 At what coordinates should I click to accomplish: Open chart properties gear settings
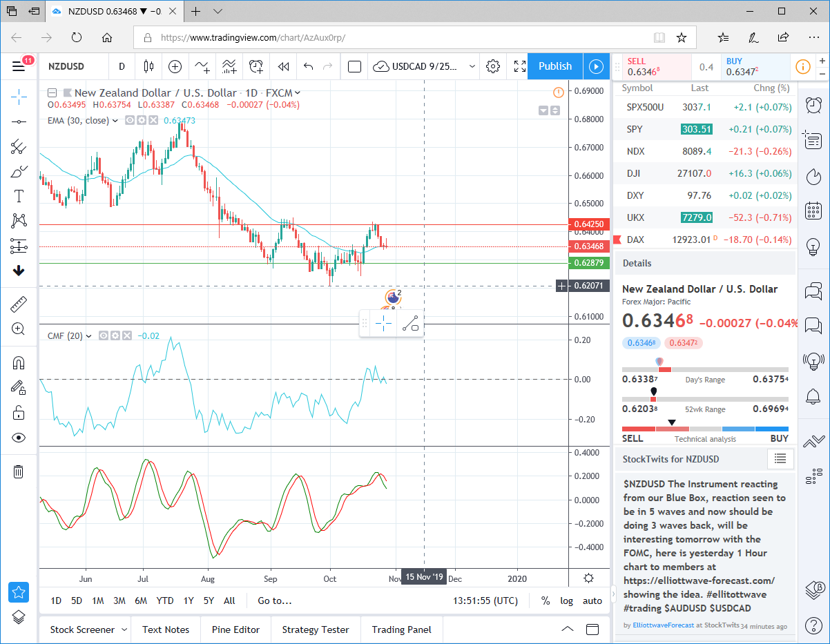pyautogui.click(x=493, y=66)
